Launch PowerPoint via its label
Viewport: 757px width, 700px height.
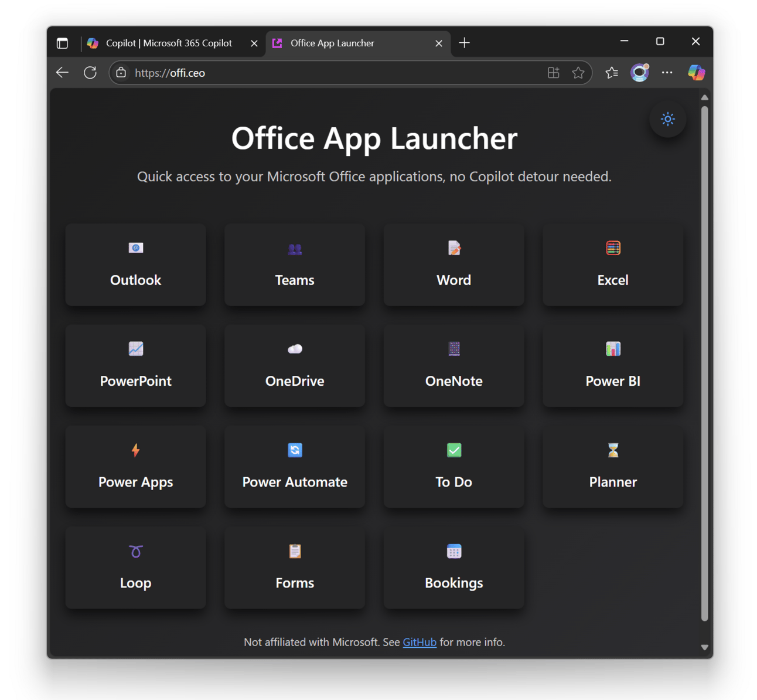coord(135,381)
